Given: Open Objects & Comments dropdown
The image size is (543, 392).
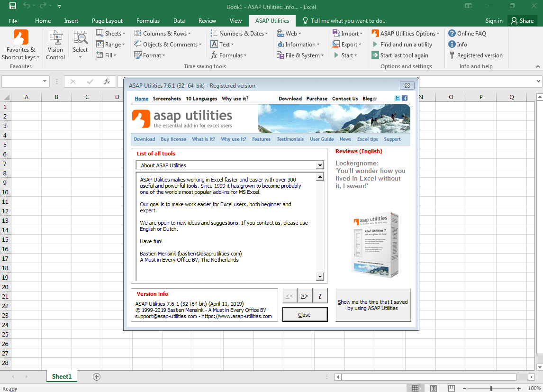Looking at the screenshot, I should [x=168, y=45].
